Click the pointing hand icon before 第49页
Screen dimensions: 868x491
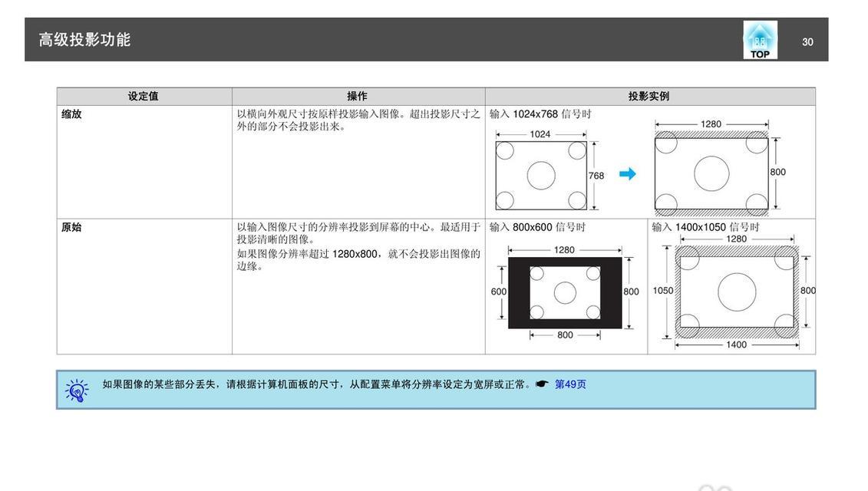[x=542, y=384]
